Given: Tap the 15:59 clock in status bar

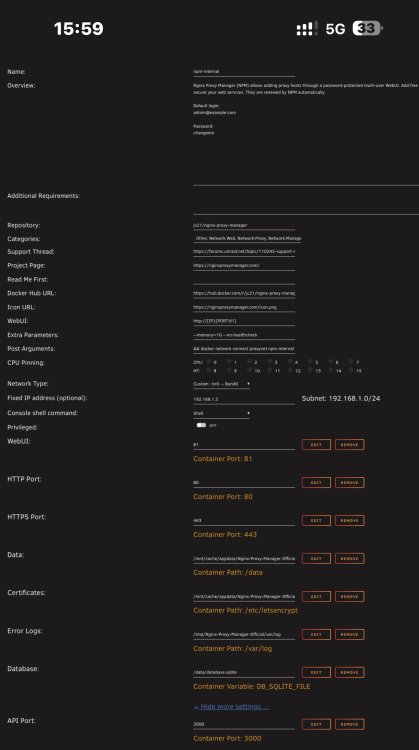Looking at the screenshot, I should coord(78,29).
